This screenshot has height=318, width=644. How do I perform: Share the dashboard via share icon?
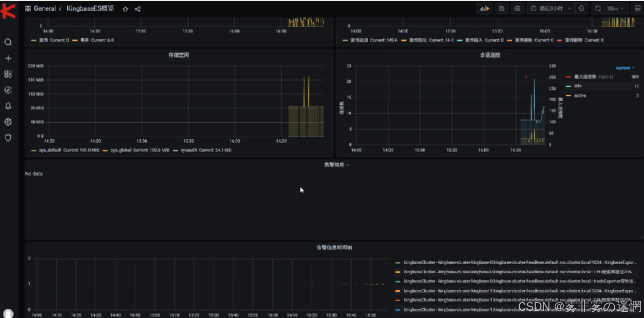point(138,9)
